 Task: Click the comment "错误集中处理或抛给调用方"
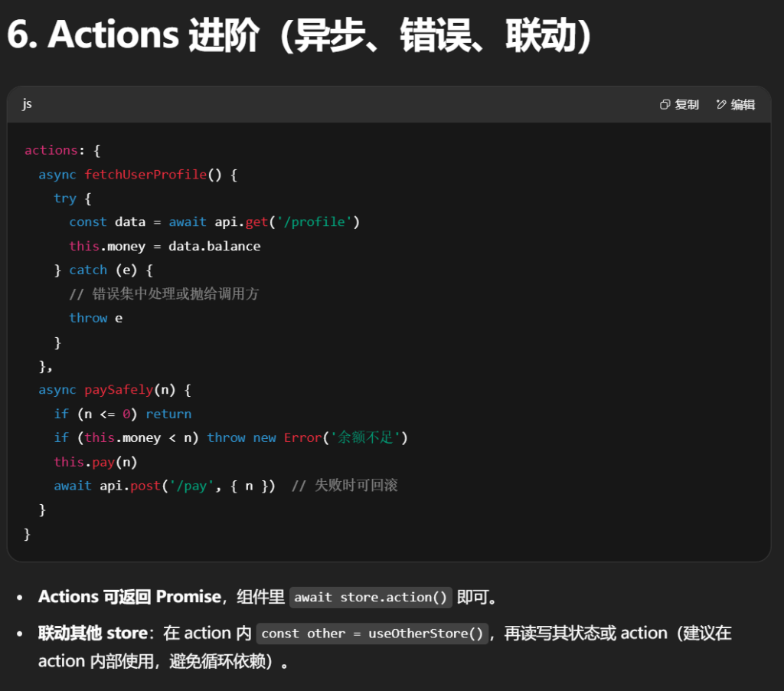(x=164, y=294)
